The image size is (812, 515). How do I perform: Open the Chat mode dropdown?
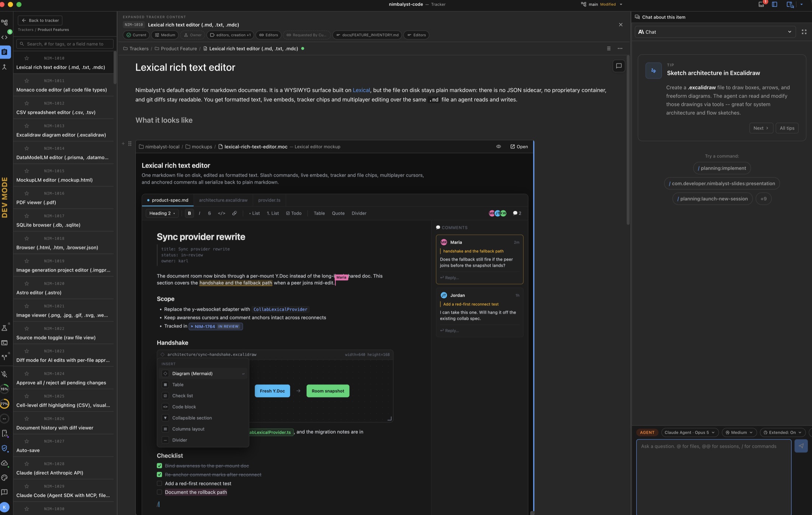(x=715, y=32)
